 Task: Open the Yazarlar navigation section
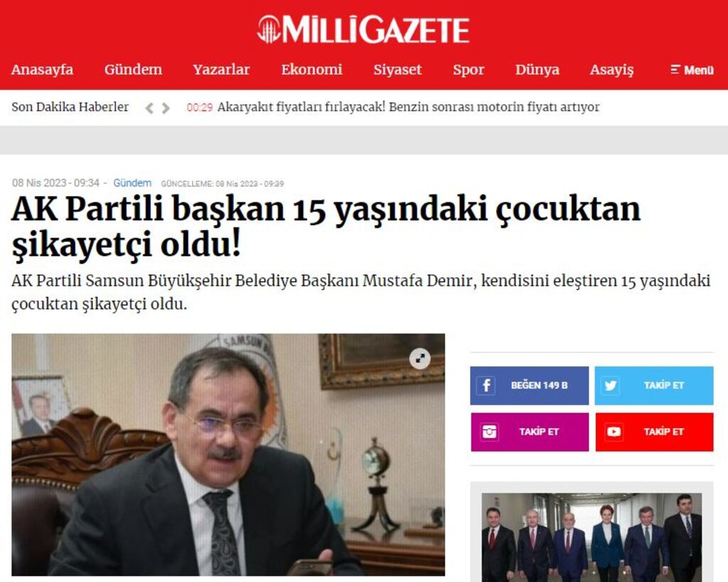coord(222,70)
